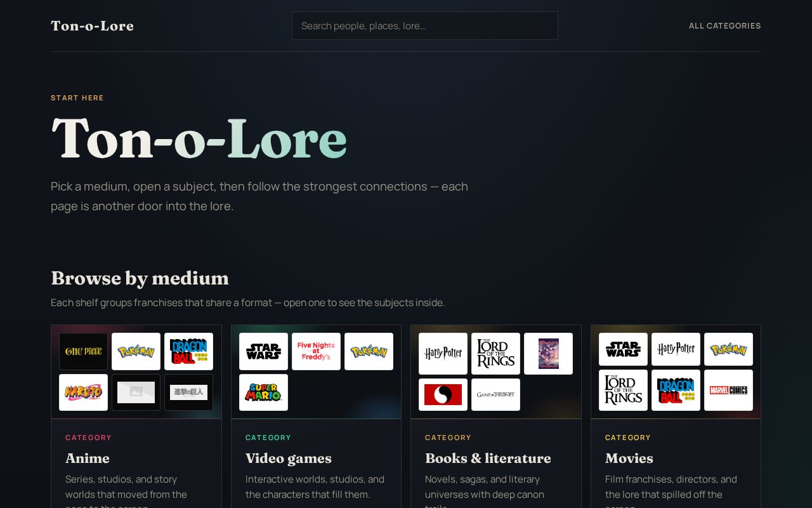Click the 'Browse by medium' heading
Image resolution: width=812 pixels, height=508 pixels.
point(140,278)
